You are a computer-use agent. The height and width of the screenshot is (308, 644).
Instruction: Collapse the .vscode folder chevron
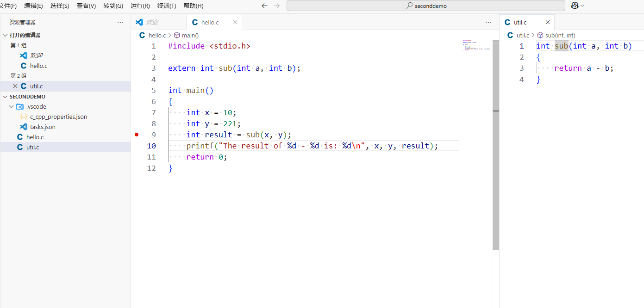(x=11, y=106)
